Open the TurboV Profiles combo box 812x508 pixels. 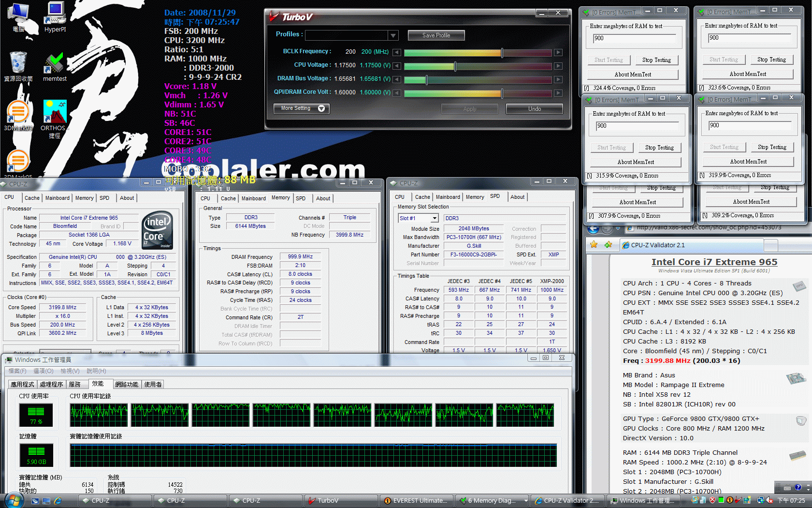tap(351, 35)
